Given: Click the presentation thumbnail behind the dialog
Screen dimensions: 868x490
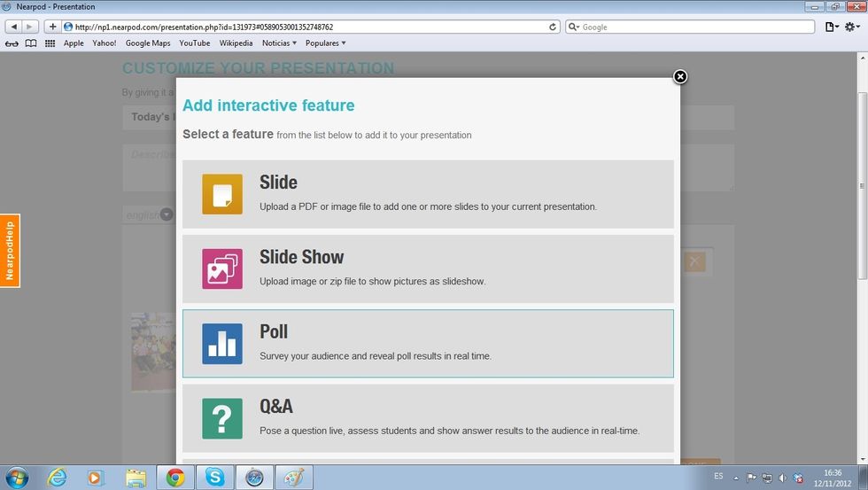Looking at the screenshot, I should click(153, 352).
